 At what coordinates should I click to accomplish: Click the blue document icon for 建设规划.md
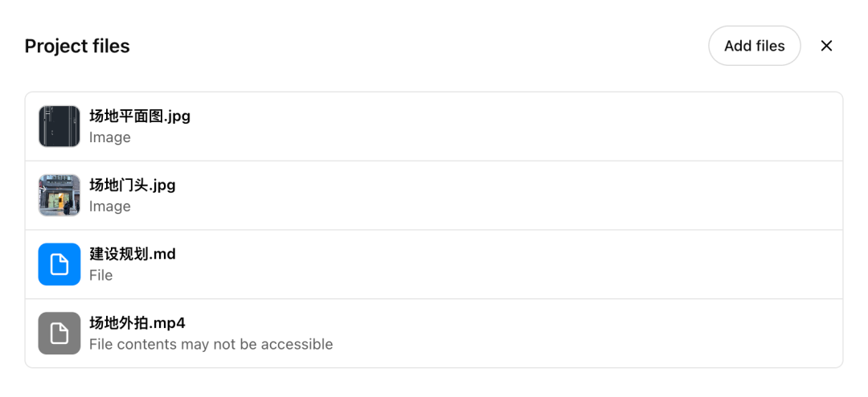click(x=59, y=264)
